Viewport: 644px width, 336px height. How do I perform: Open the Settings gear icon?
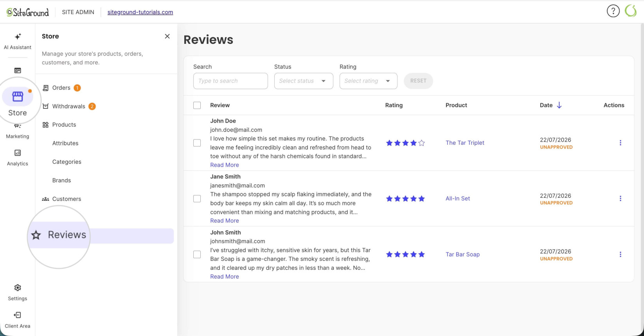pos(18,288)
